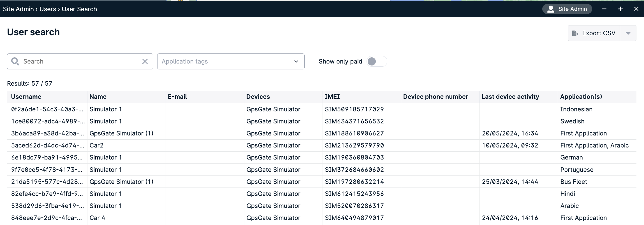This screenshot has height=225, width=644.
Task: Click IMEI SIM372684660602
Action: click(x=354, y=170)
